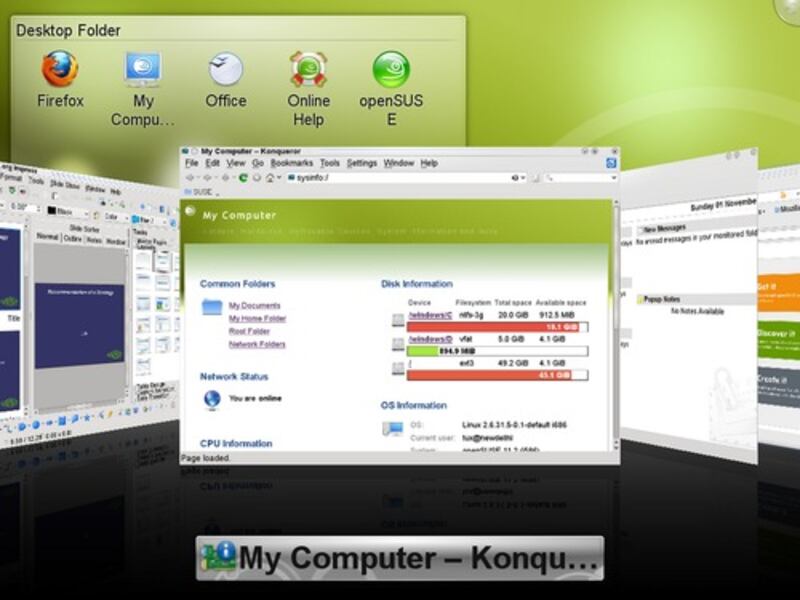
Task: Open the Network Folders link
Action: (x=257, y=344)
